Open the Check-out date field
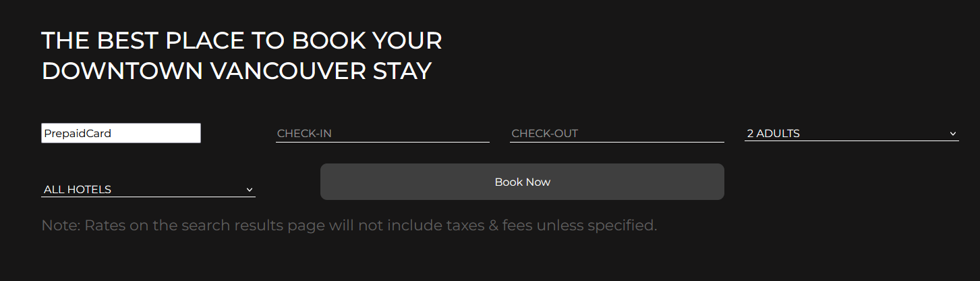 pyautogui.click(x=616, y=133)
